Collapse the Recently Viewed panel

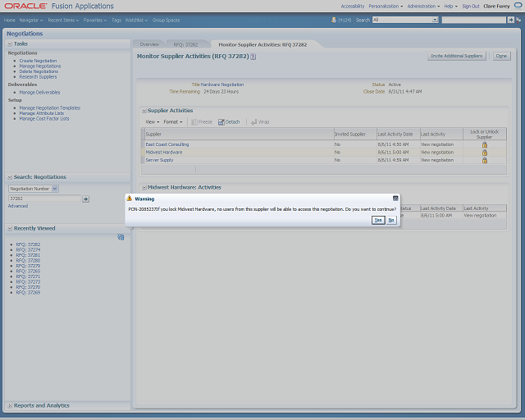pos(10,228)
